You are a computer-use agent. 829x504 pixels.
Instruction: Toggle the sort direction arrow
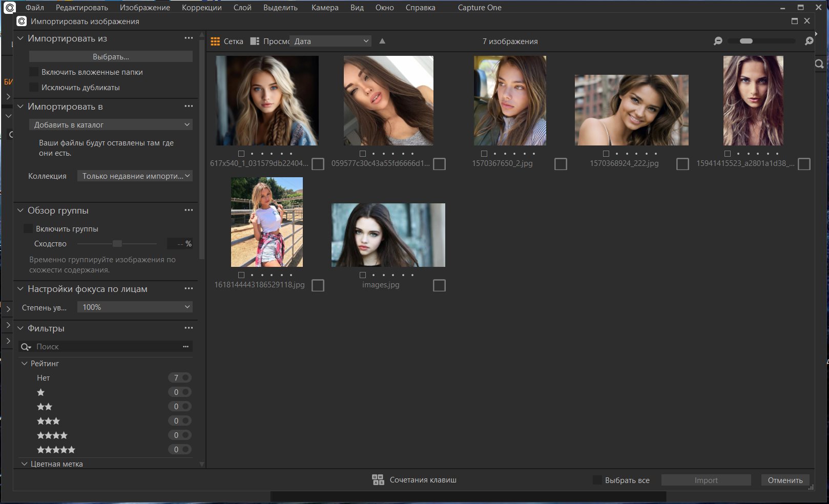click(x=382, y=41)
